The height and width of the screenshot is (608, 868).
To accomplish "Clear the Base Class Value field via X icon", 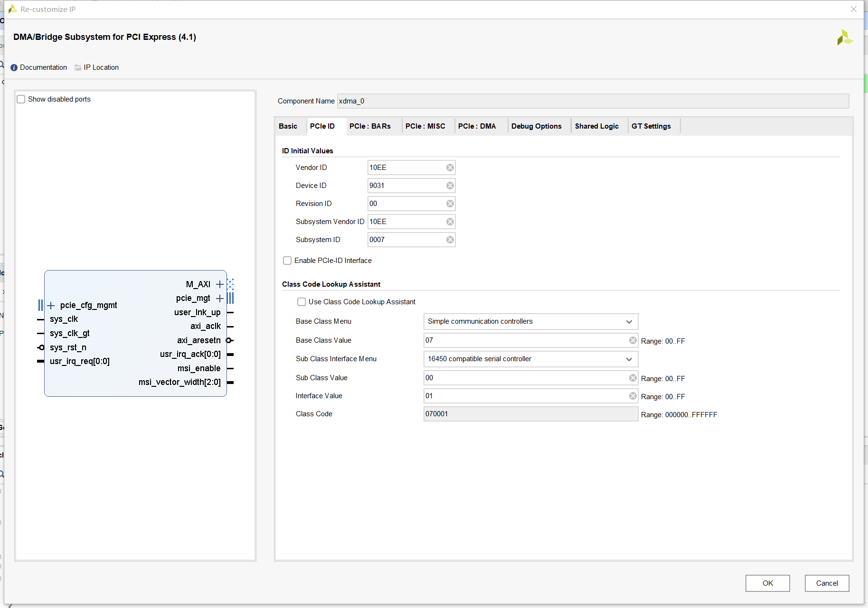I will pyautogui.click(x=632, y=340).
